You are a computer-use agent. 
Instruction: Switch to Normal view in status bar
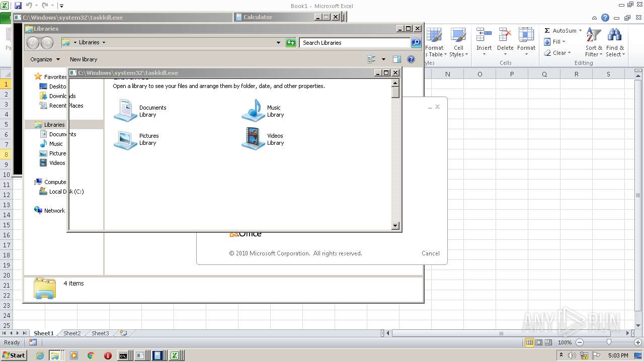coord(529,342)
